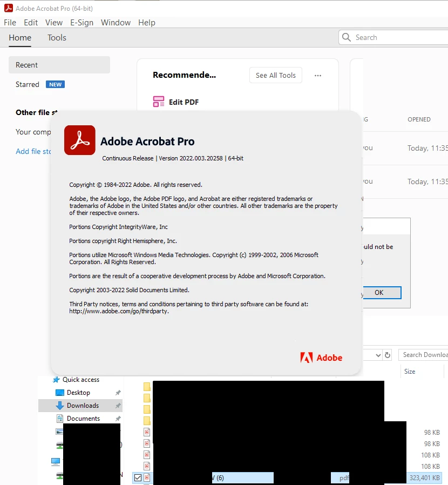
Task: Open the Window menu
Action: (x=116, y=23)
